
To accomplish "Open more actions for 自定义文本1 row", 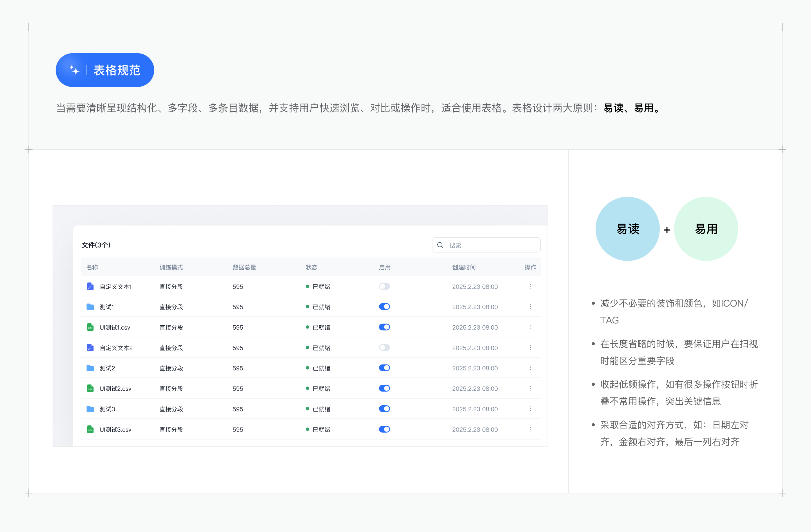I will [x=530, y=287].
